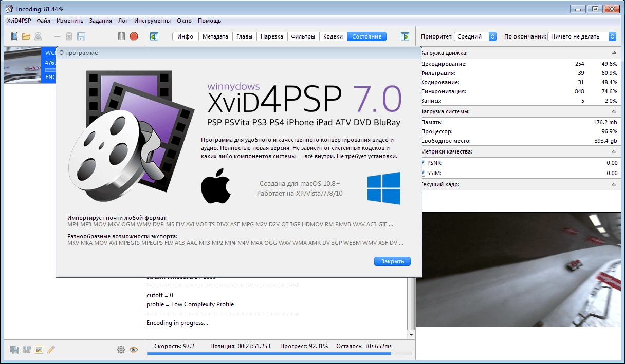Click the pencil edit icon
The image size is (625, 364).
click(51, 350)
